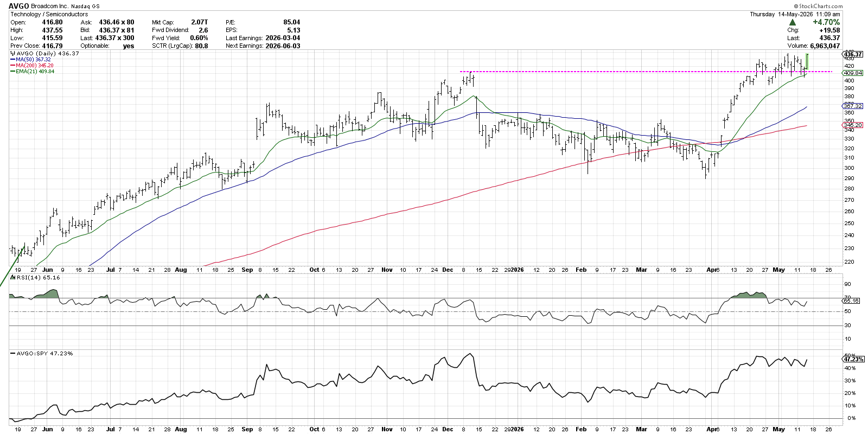Click the magenta dashed resistance line

click(x=646, y=72)
